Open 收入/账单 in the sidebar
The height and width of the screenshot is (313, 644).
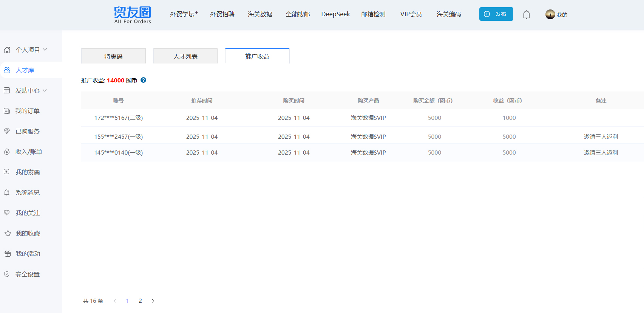pos(28,152)
